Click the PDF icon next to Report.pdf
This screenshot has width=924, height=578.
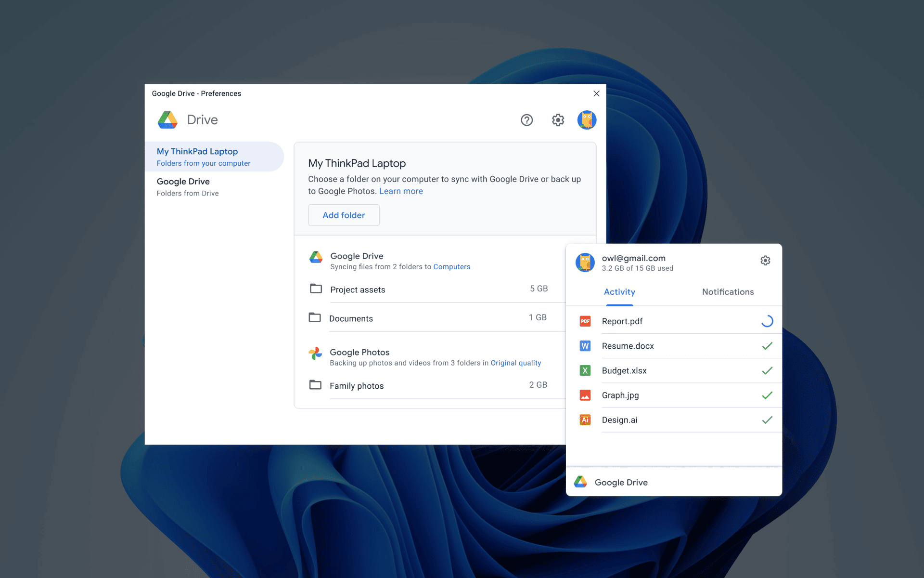click(x=585, y=321)
